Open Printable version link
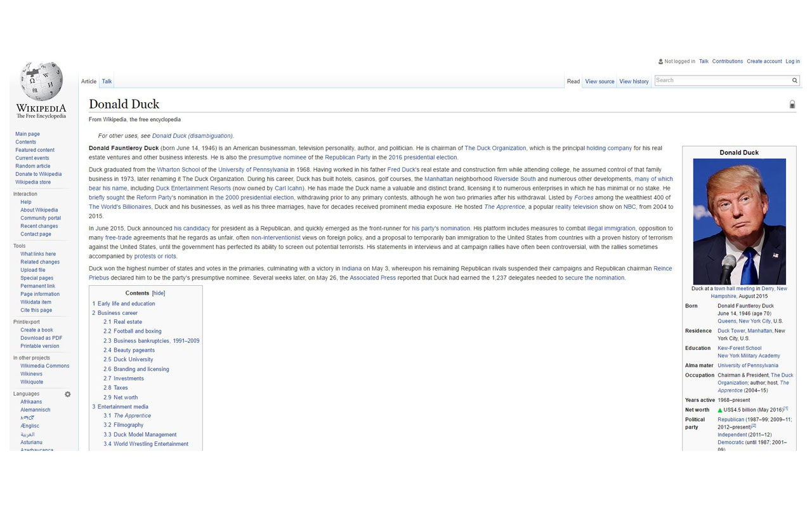812x508 pixels. 39,346
